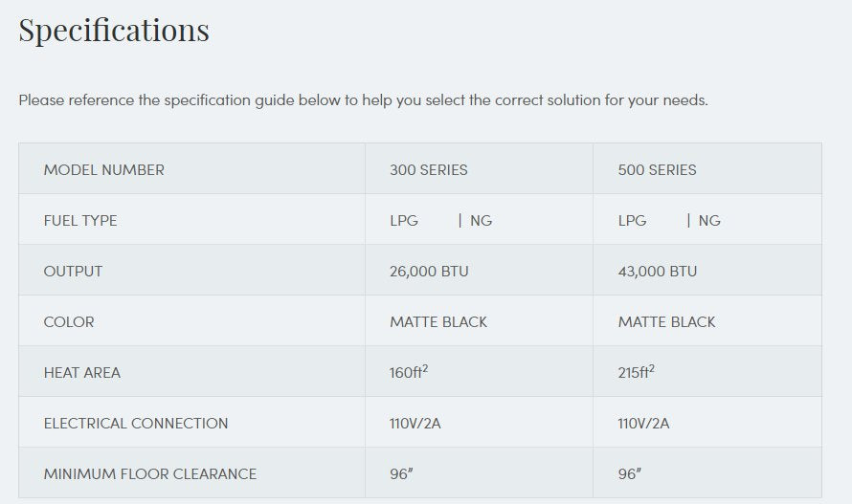Click the 500 SERIES column header
This screenshot has width=852, height=504.
[x=657, y=170]
